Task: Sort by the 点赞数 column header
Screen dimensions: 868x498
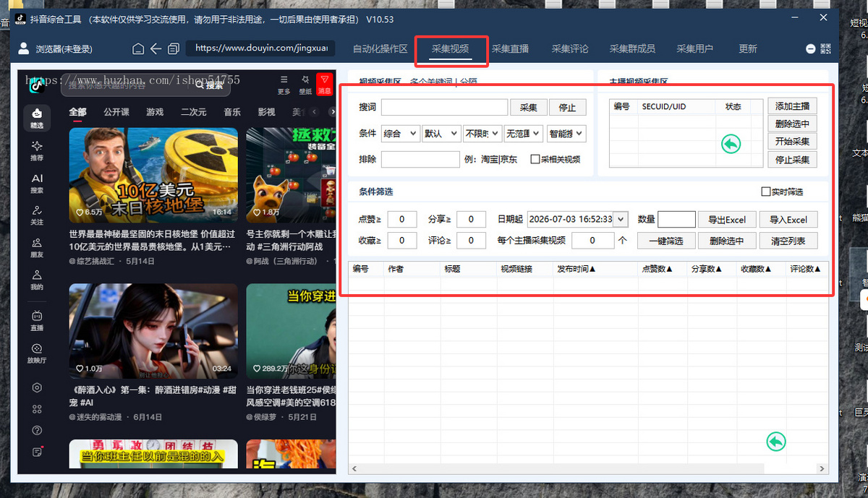Action: point(657,269)
